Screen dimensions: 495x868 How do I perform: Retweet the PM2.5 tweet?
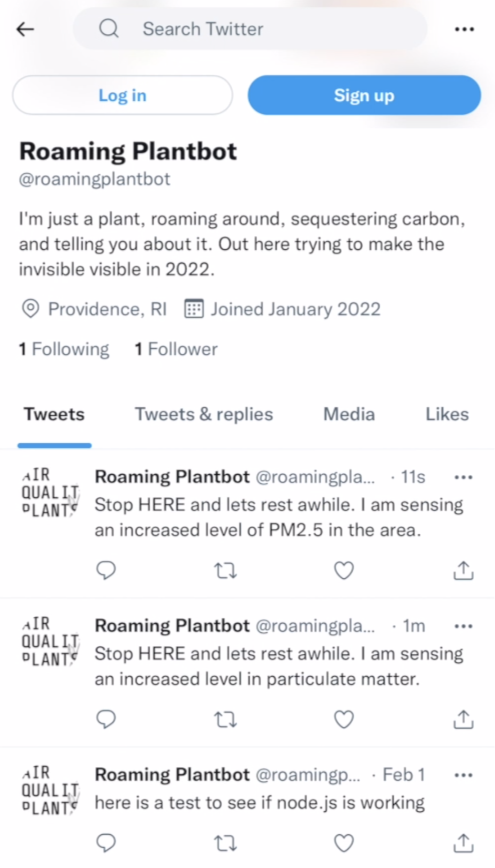coord(225,570)
